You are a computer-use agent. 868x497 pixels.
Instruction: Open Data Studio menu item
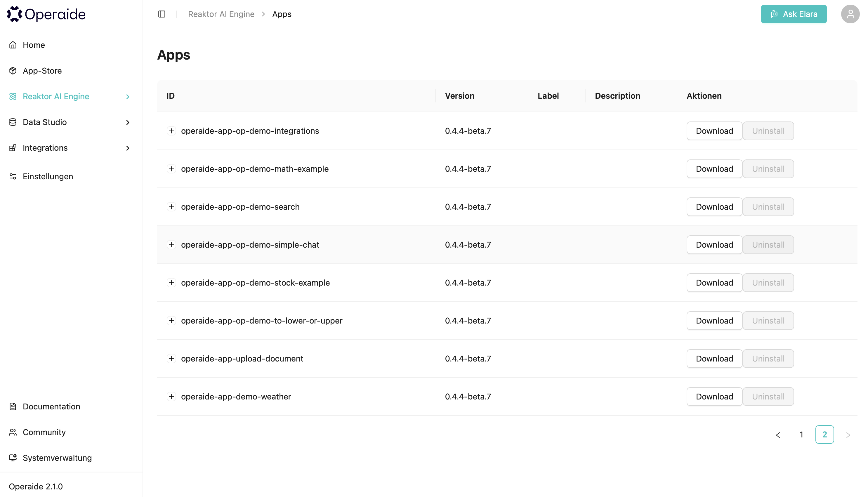pos(71,122)
